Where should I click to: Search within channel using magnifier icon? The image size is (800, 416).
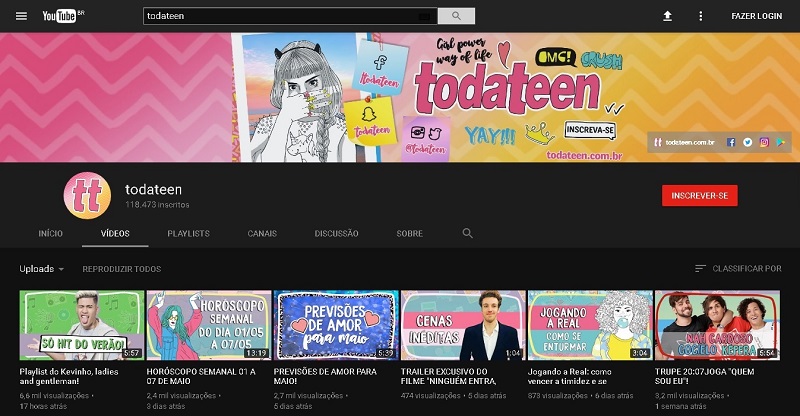click(x=467, y=233)
